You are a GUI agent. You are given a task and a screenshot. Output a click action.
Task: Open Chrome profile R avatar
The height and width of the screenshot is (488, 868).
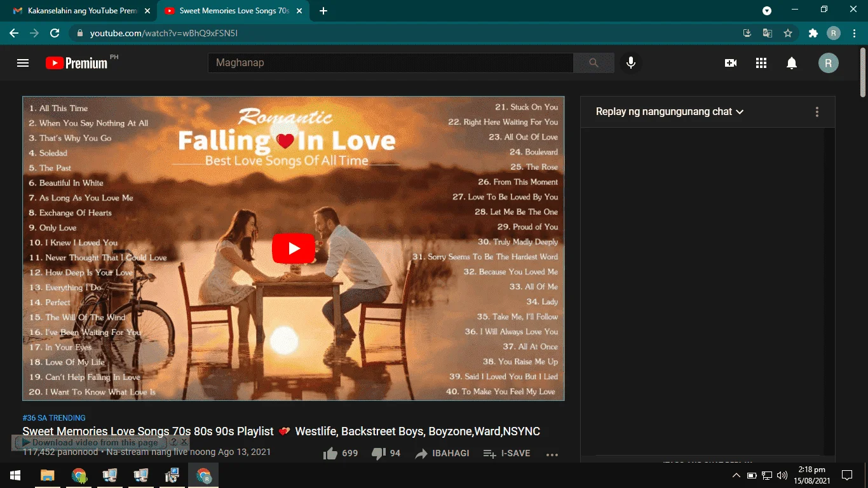(x=834, y=33)
